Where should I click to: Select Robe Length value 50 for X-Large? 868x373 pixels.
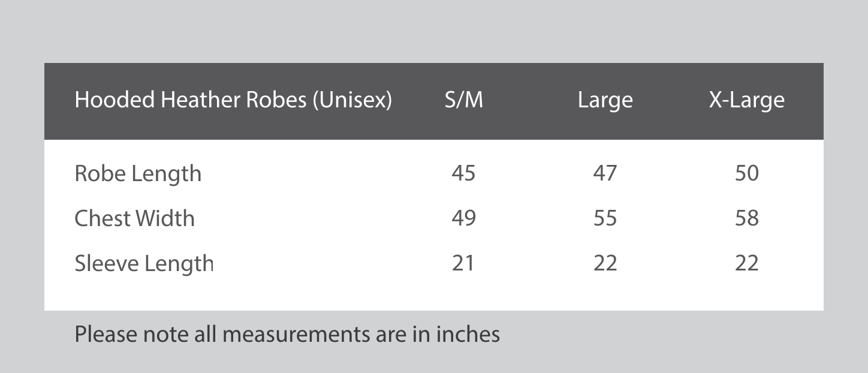(747, 173)
